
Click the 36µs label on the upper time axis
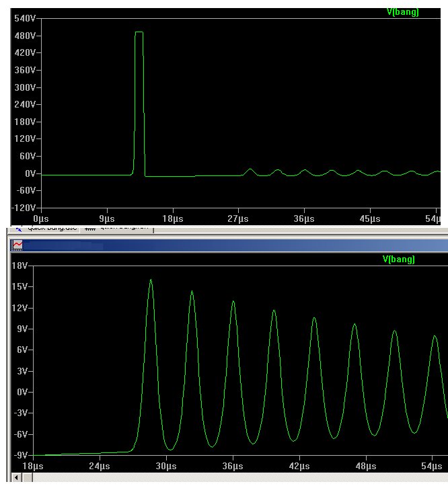(304, 218)
